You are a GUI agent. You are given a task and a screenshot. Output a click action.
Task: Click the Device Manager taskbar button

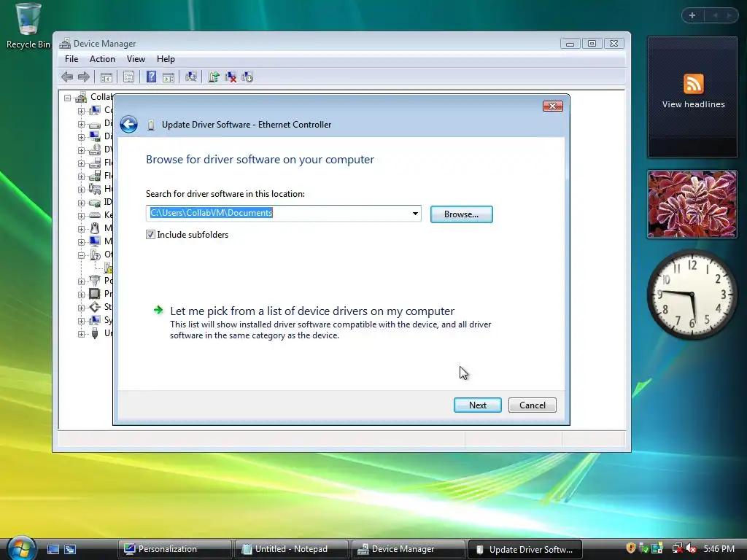click(x=408, y=549)
